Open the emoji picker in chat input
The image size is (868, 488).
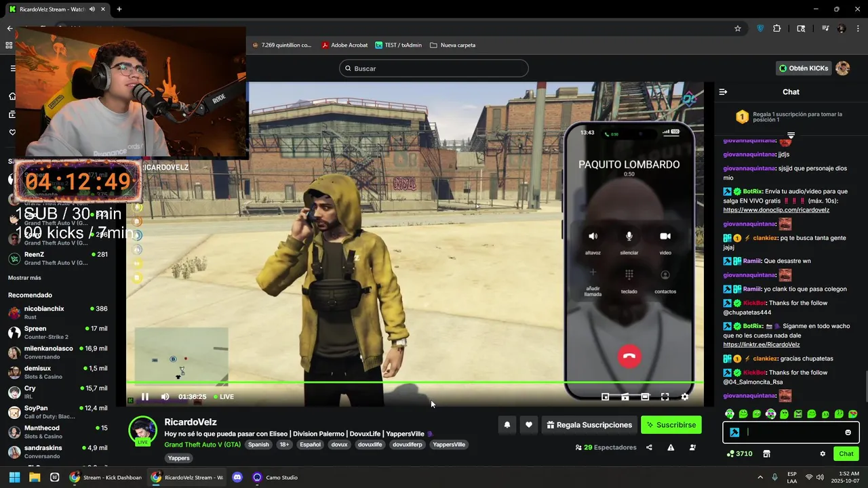click(x=848, y=432)
